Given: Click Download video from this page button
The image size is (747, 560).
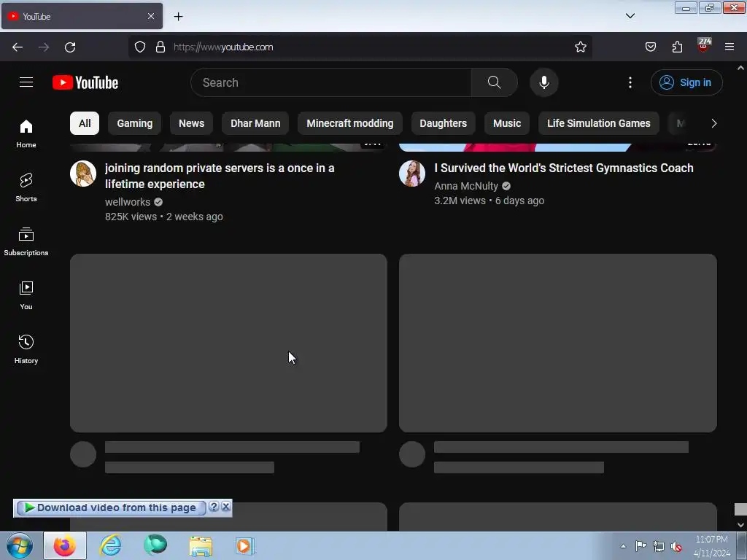Looking at the screenshot, I should [x=112, y=507].
